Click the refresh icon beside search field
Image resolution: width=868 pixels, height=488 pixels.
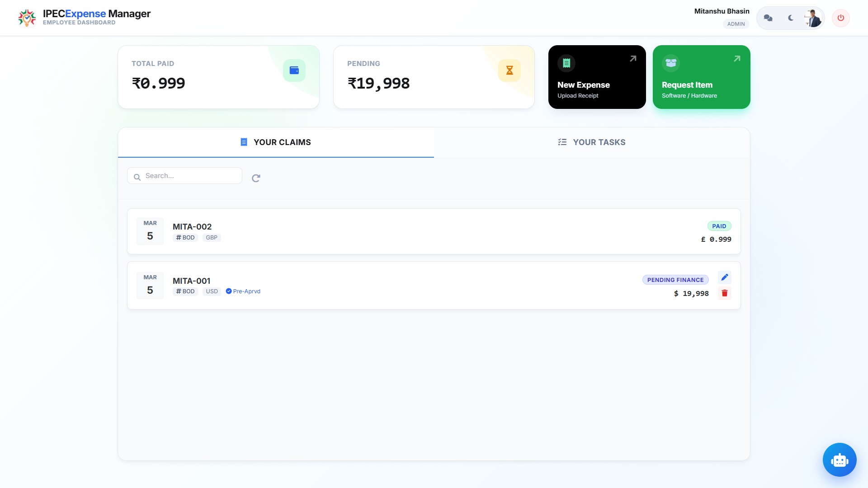[x=256, y=178]
